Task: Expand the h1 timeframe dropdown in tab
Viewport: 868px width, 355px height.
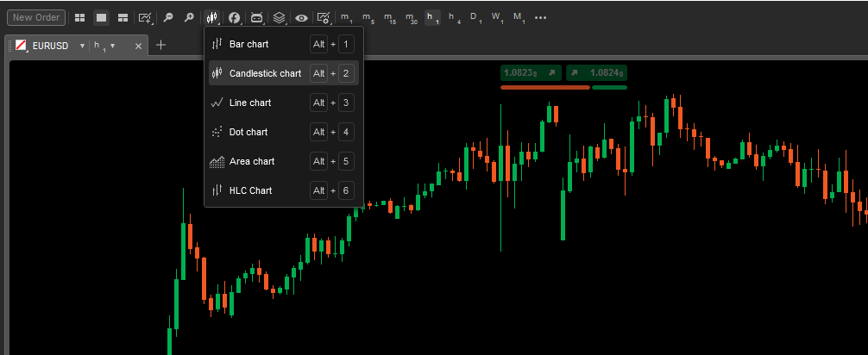Action: 113,46
